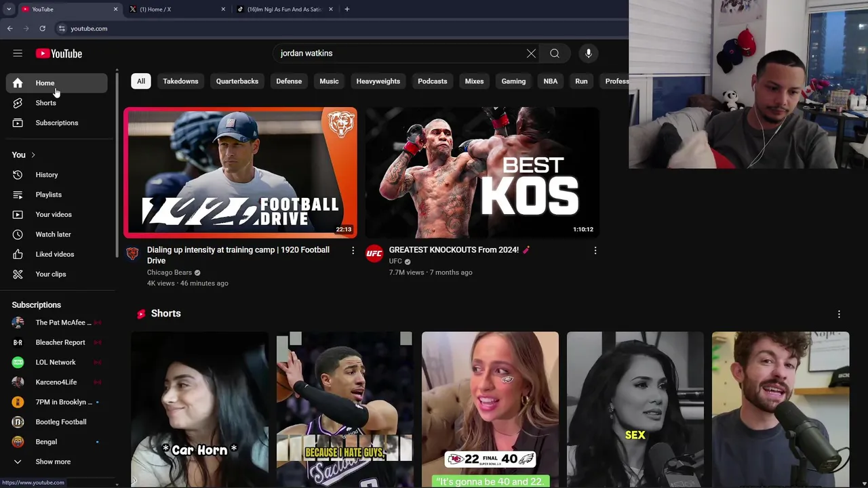Image resolution: width=868 pixels, height=488 pixels.
Task: Open the BEST KOS video thumbnail
Action: 482,172
